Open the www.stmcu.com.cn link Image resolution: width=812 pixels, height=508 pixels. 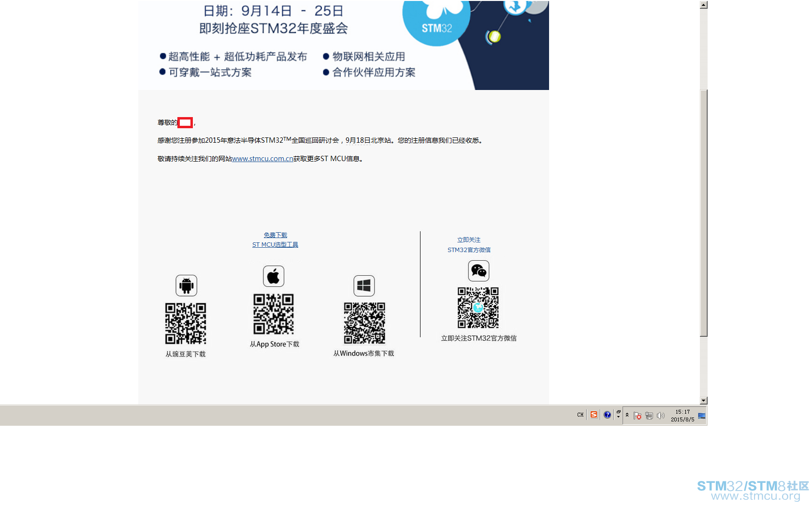coord(262,159)
